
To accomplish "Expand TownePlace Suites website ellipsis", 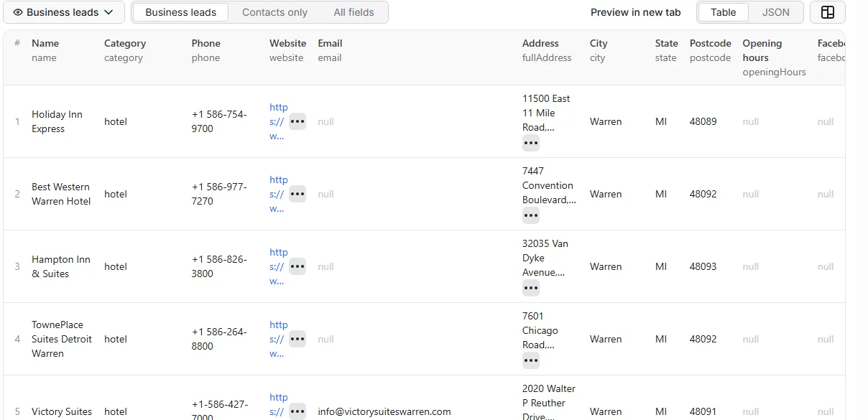I will 297,339.
